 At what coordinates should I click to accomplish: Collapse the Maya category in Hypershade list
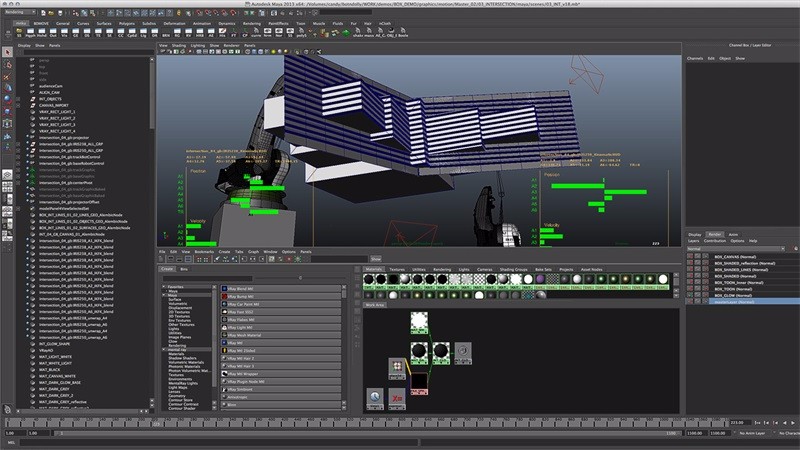[165, 296]
